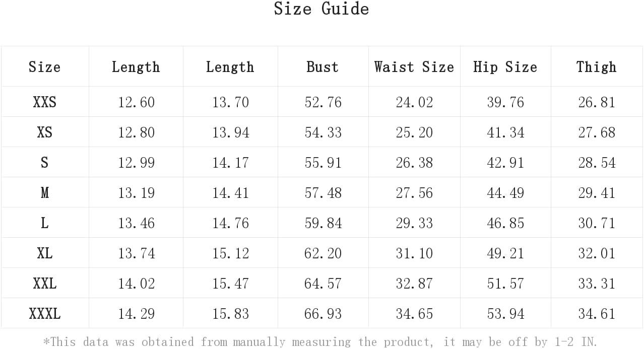
Task: Select the Size column header
Action: tap(44, 67)
